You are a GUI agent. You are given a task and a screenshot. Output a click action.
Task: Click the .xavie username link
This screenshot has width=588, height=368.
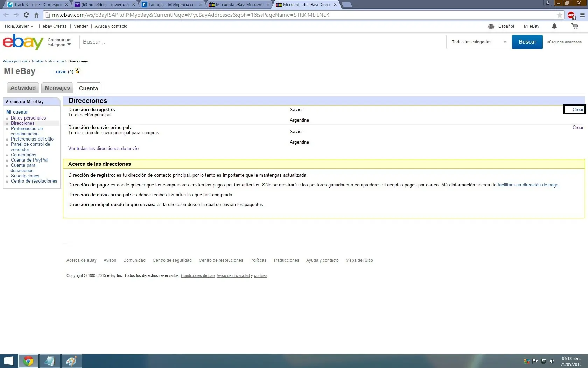tap(60, 71)
